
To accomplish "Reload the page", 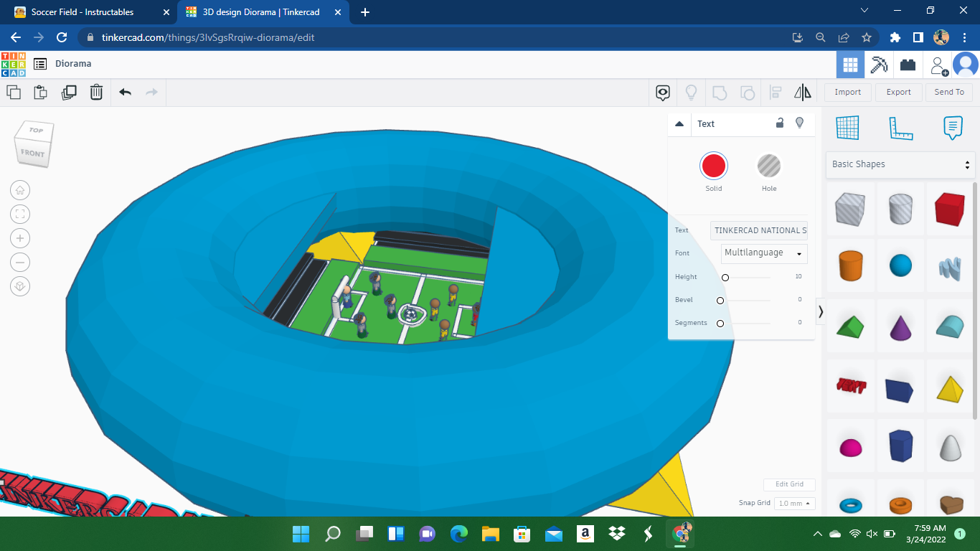I will [62, 37].
